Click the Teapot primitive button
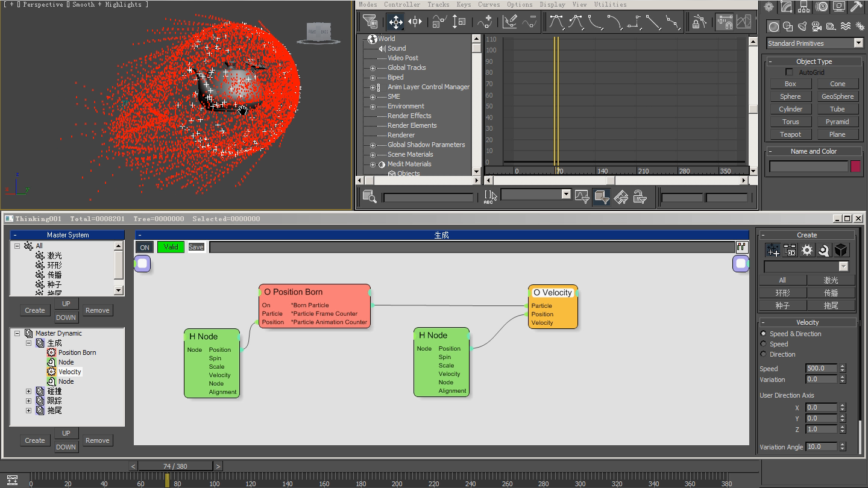868x488 pixels. click(790, 134)
